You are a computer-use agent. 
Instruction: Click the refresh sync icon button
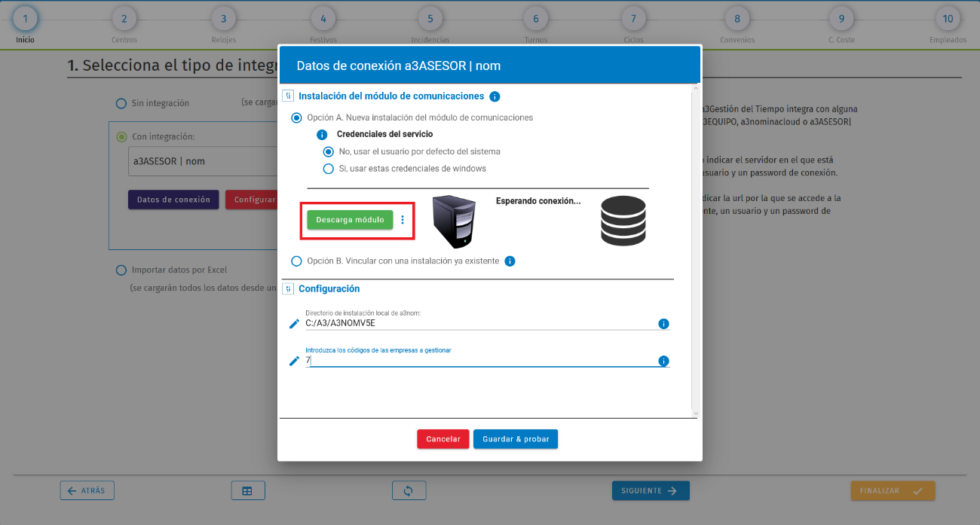click(409, 490)
